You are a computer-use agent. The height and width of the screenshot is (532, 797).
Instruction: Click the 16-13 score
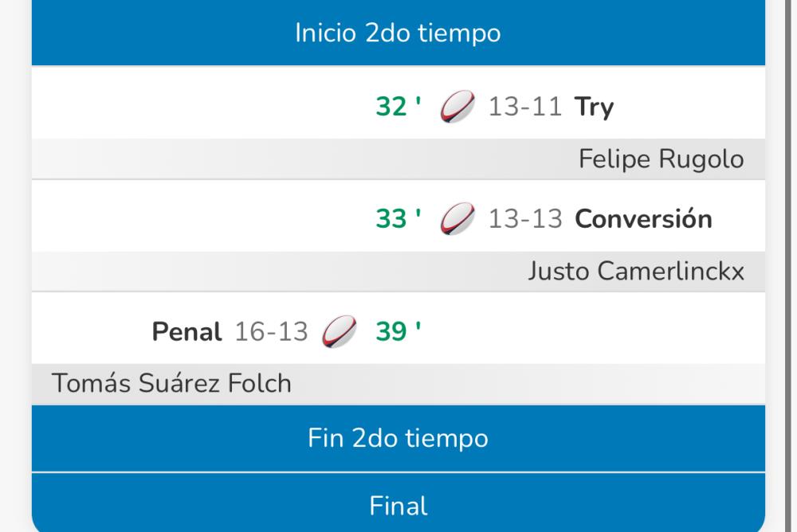tap(271, 331)
